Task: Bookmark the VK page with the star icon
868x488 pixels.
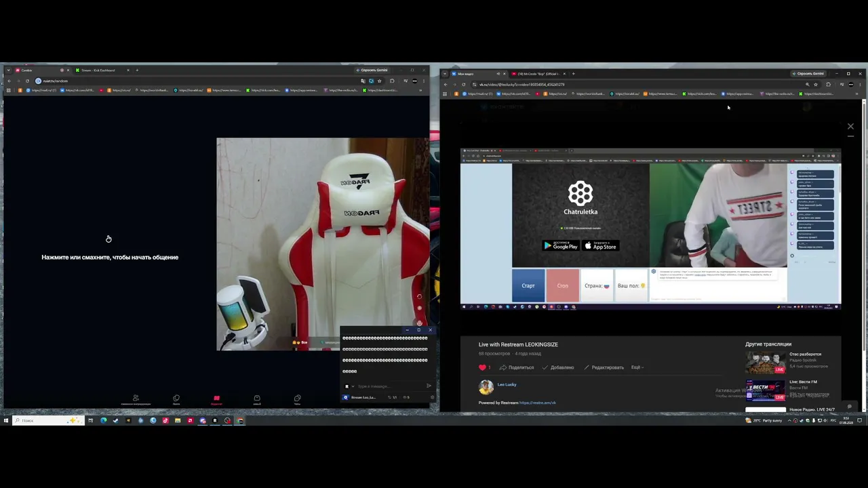Action: (x=816, y=85)
